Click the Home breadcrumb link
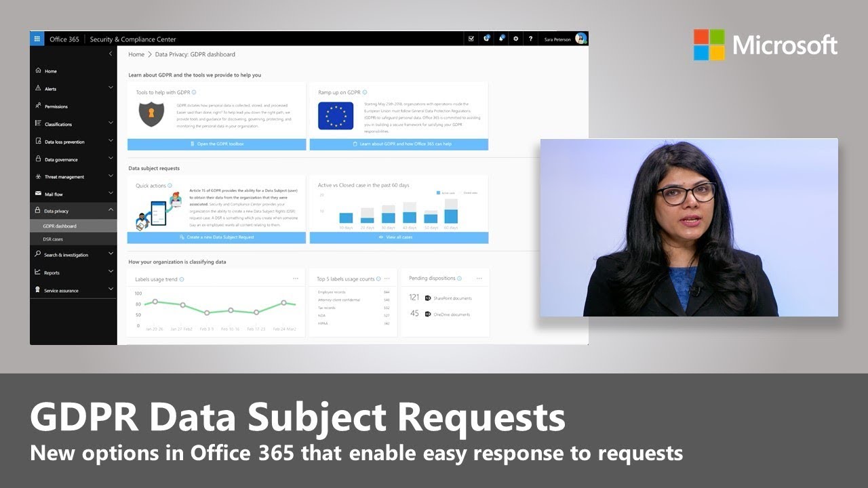The image size is (868, 488). click(x=136, y=54)
